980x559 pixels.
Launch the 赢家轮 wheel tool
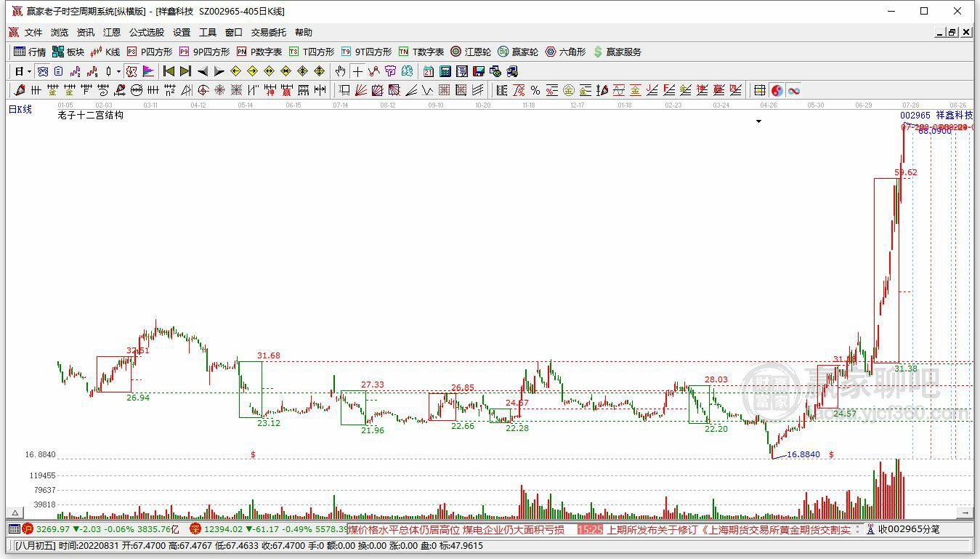point(518,52)
